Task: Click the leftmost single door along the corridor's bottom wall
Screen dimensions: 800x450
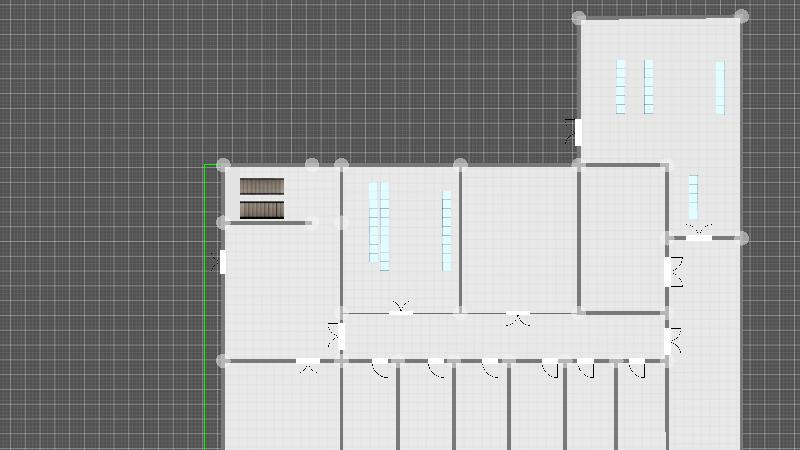Action: click(380, 367)
